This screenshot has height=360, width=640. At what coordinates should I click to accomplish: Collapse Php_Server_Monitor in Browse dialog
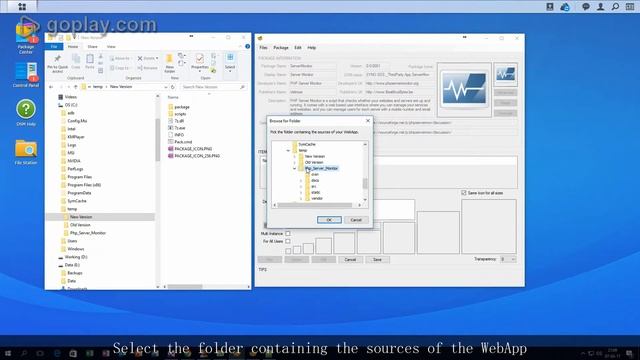pyautogui.click(x=294, y=168)
